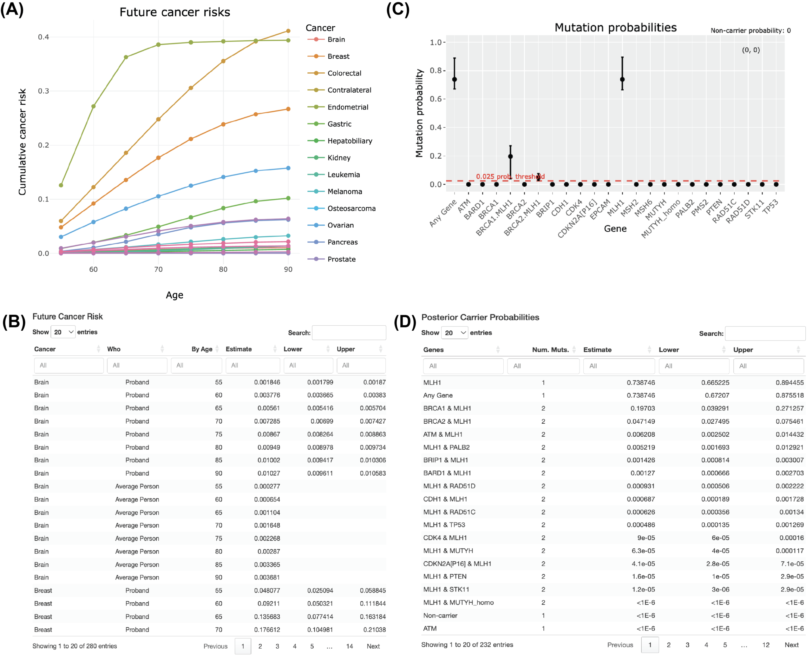Screen dimensions: 812x655
Task: Sort Future Cancer Risk table by Estimate arrows
Action: click(275, 349)
